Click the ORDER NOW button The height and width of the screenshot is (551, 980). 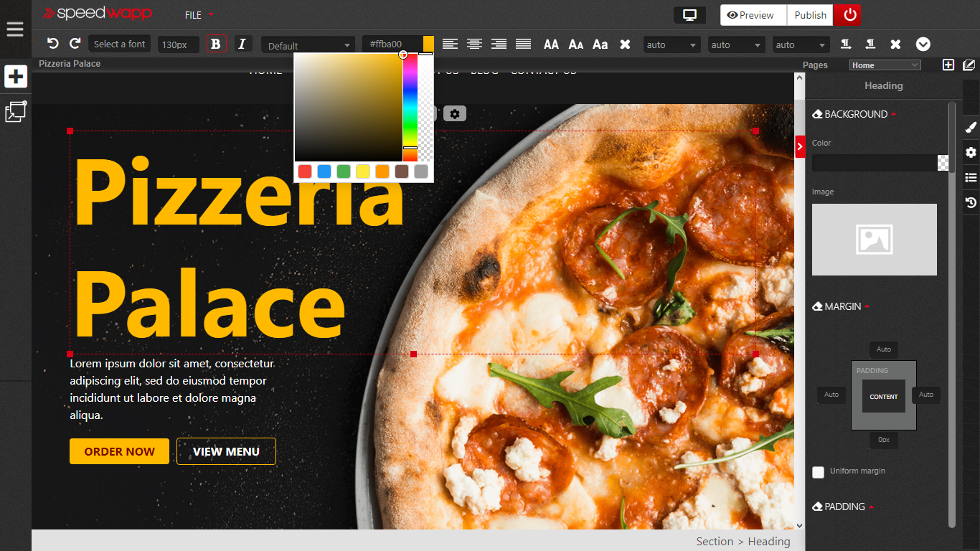pos(119,451)
